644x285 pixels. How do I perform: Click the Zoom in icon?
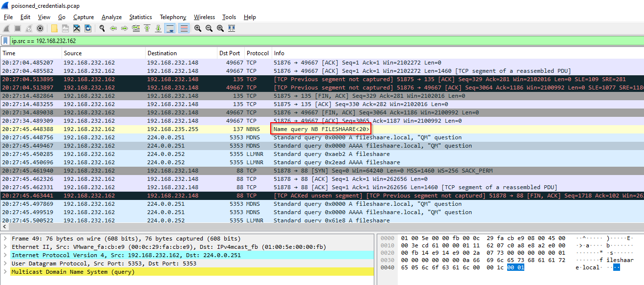[198, 28]
